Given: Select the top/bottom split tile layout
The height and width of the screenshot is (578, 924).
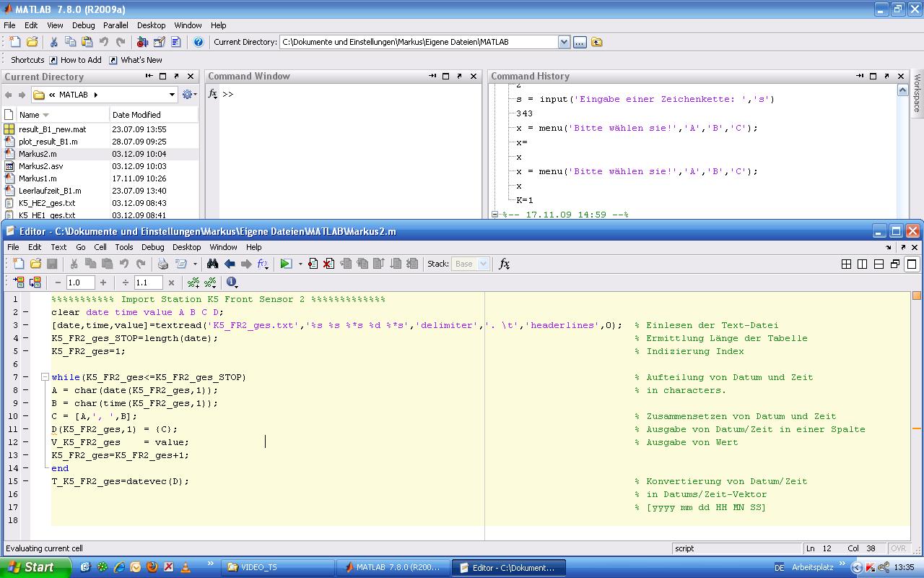Looking at the screenshot, I should [x=879, y=264].
